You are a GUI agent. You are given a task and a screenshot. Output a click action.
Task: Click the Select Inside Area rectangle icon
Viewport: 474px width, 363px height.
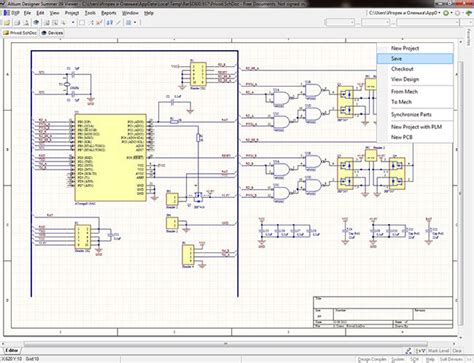pos(82,23)
